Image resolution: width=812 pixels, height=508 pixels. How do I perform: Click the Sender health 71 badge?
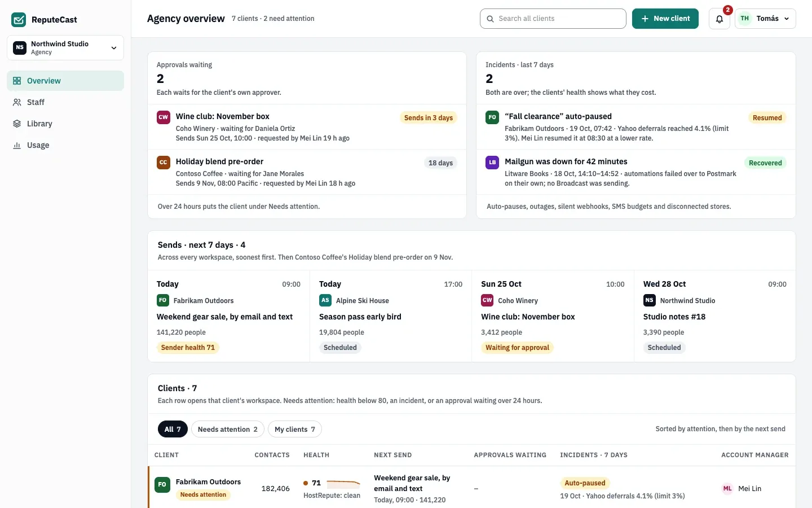[188, 348]
